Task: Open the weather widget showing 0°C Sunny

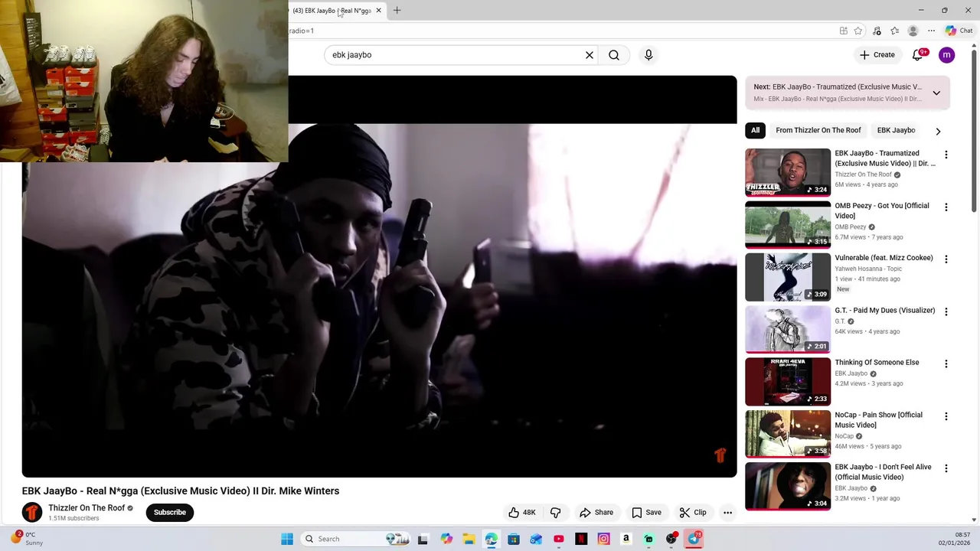Action: click(x=27, y=539)
